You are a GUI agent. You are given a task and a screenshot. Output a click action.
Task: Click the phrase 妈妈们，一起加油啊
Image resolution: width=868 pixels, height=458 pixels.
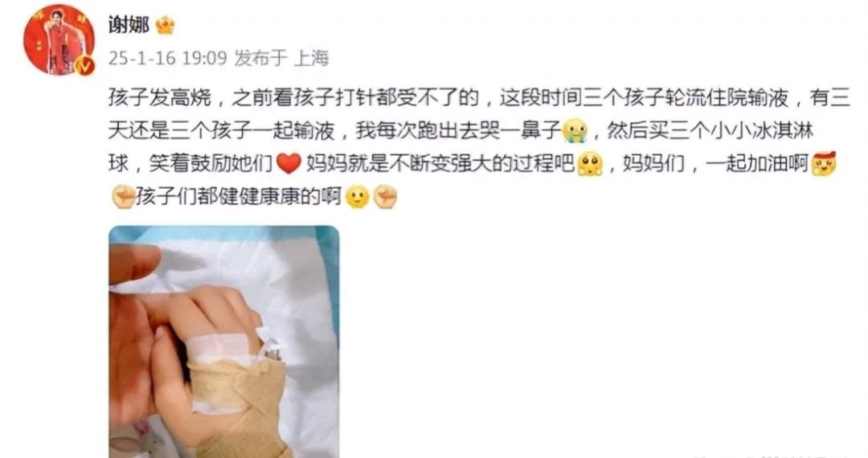pyautogui.click(x=716, y=164)
